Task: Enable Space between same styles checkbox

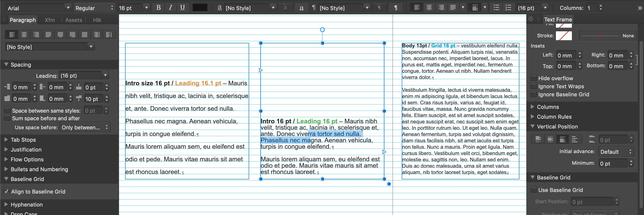Action: click(x=8, y=110)
